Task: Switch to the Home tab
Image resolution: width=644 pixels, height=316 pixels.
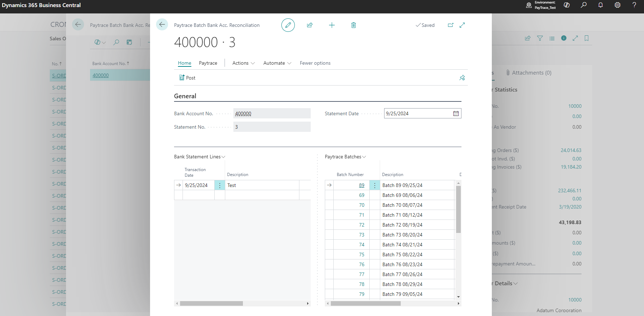Action: click(x=185, y=63)
